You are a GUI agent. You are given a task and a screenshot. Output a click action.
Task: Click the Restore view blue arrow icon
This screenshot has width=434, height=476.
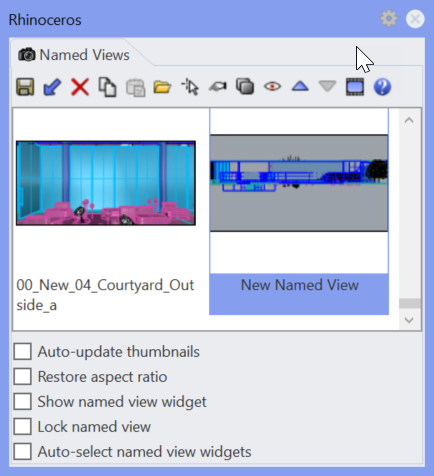53,87
